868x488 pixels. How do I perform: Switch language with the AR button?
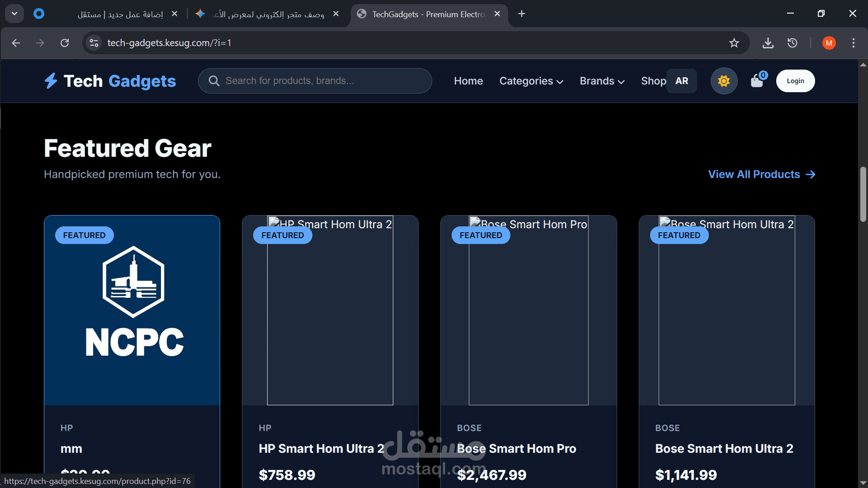pyautogui.click(x=681, y=81)
